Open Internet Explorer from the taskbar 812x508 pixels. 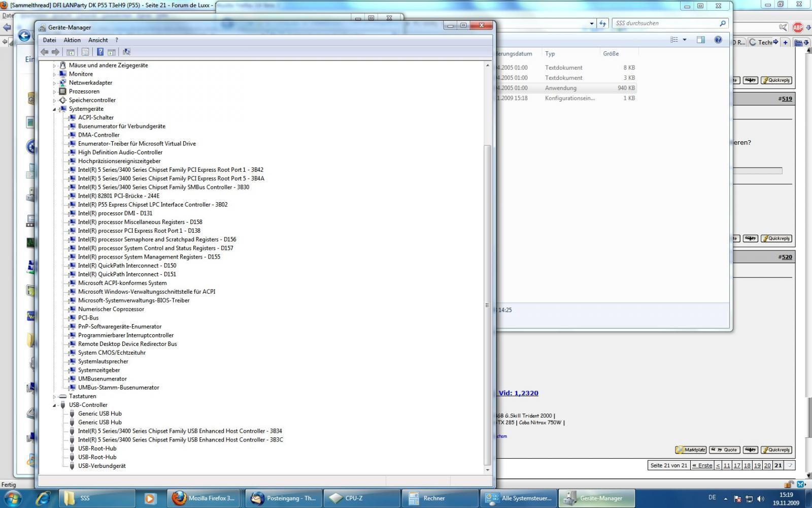coord(43,498)
